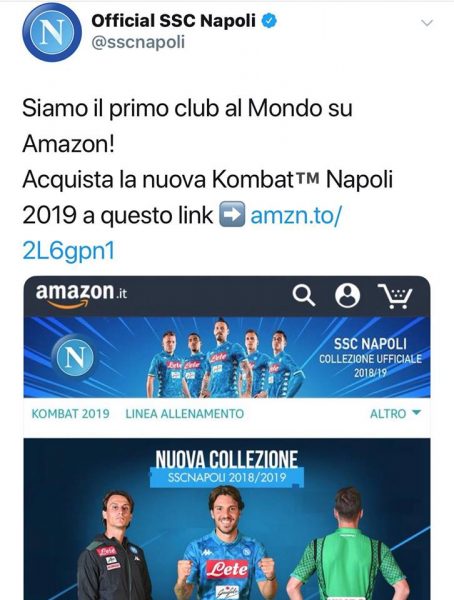The width and height of the screenshot is (454, 600).
Task: Click the right-arrow emoji before link
Action: (232, 214)
